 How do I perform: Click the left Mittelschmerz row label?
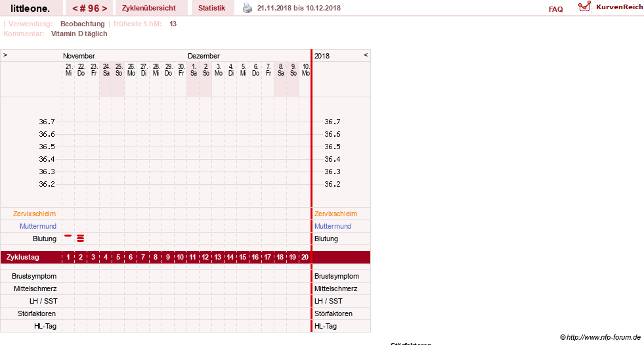click(35, 288)
